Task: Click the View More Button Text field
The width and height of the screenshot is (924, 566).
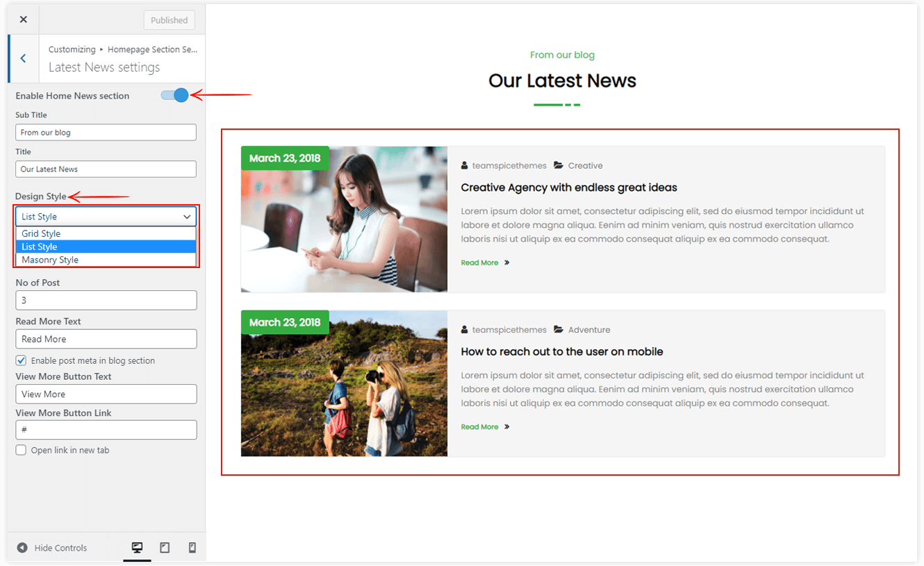Action: [106, 394]
